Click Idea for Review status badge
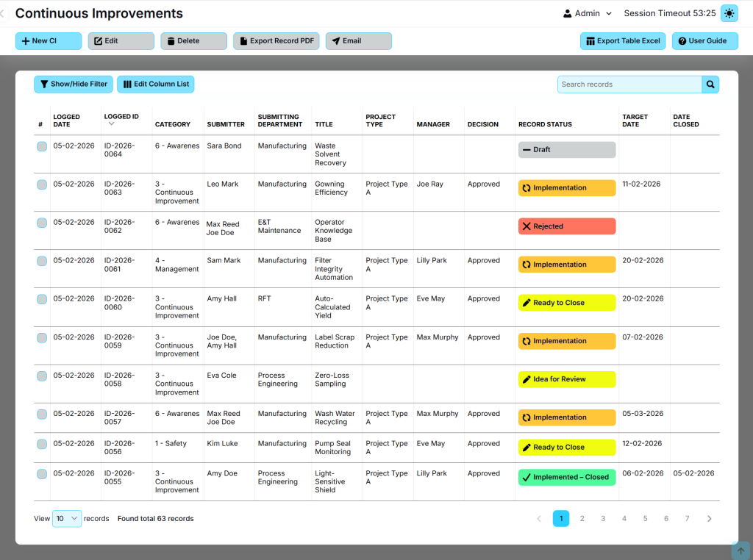The width and height of the screenshot is (753, 560). [x=567, y=379]
